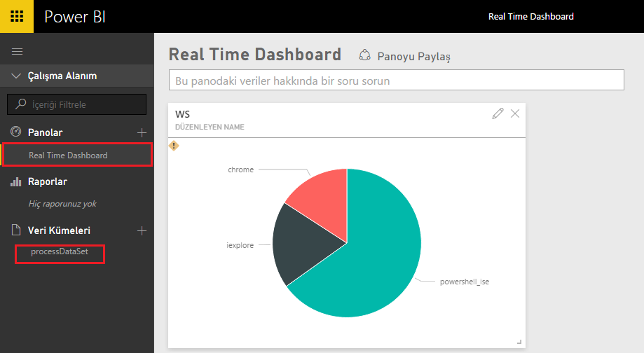This screenshot has width=644, height=353.
Task: Edit the WS tile with the pencil icon
Action: (x=498, y=113)
